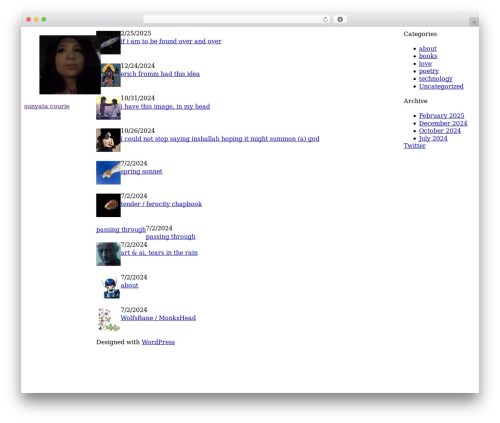Image resolution: width=500 pixels, height=423 pixels.
Task: Open the 'technology' category
Action: point(436,79)
